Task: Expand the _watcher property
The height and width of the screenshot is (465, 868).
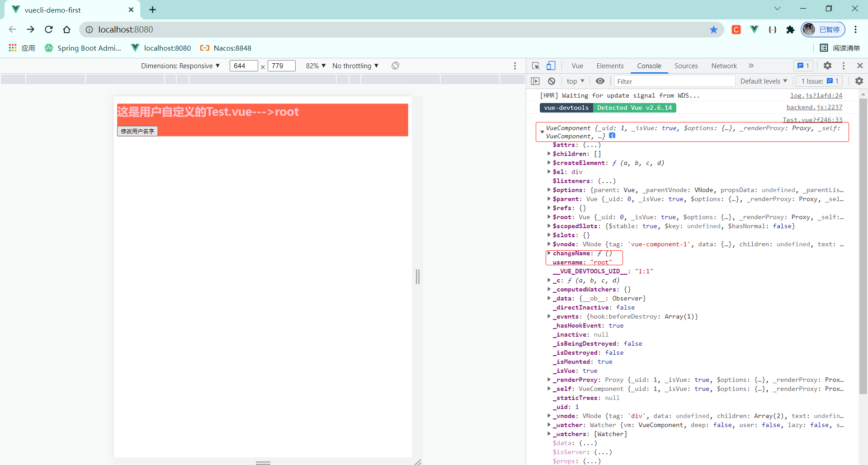Action: [549, 425]
